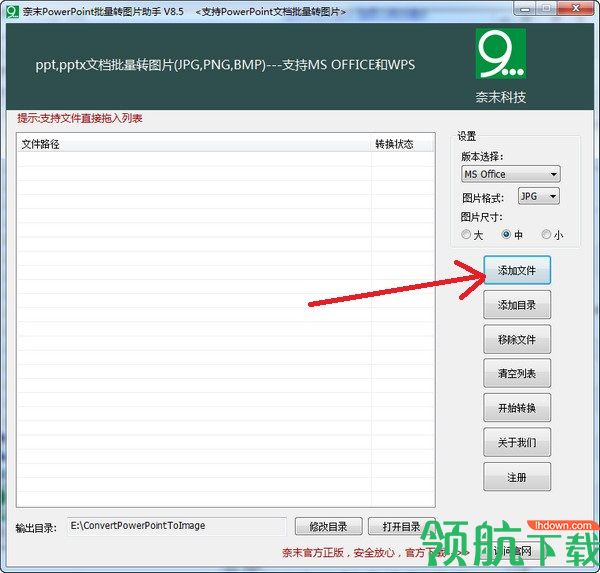Open the 图片格式 JPG dropdown
This screenshot has height=573, width=600.
(x=538, y=196)
